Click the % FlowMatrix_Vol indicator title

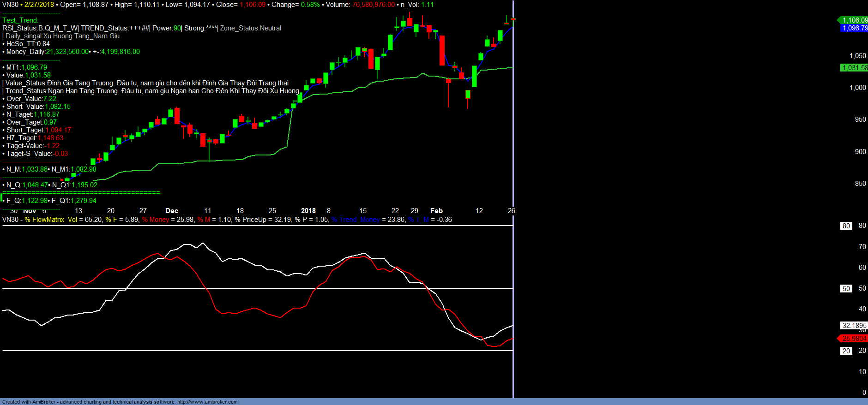(x=51, y=220)
